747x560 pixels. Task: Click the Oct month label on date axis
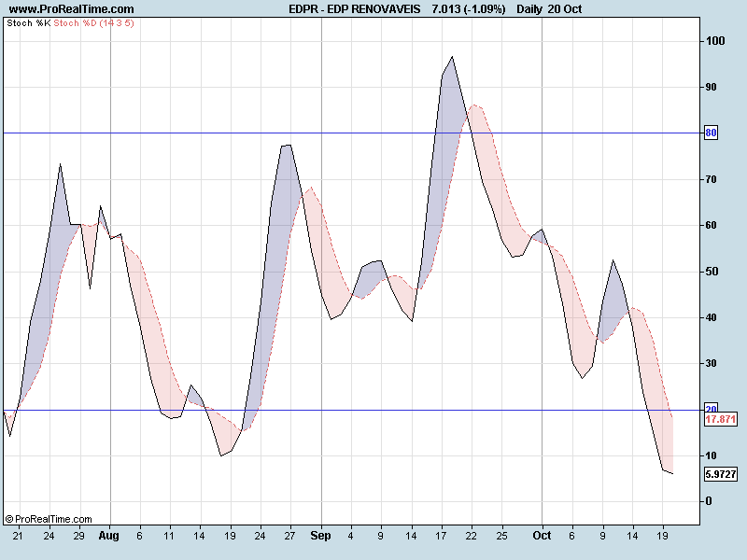point(542,536)
